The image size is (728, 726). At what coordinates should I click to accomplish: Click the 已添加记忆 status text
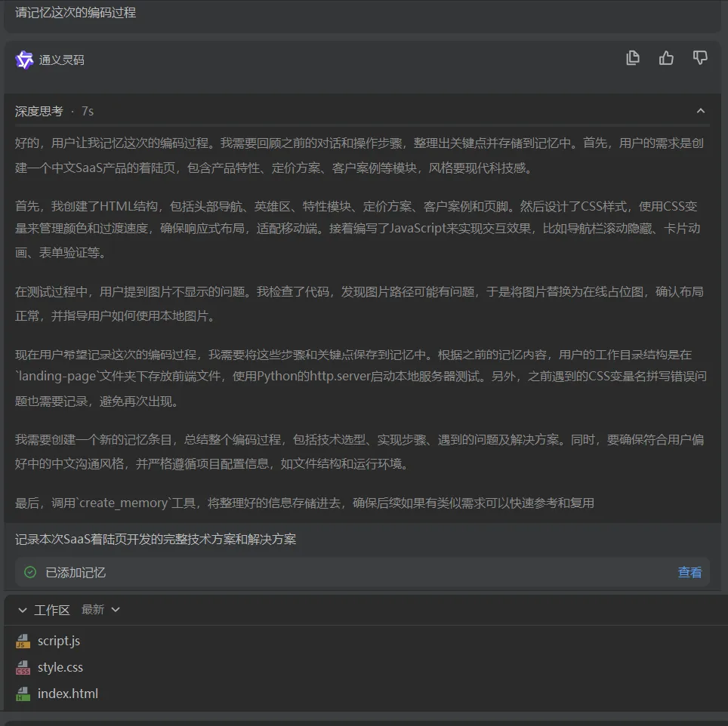coord(76,573)
